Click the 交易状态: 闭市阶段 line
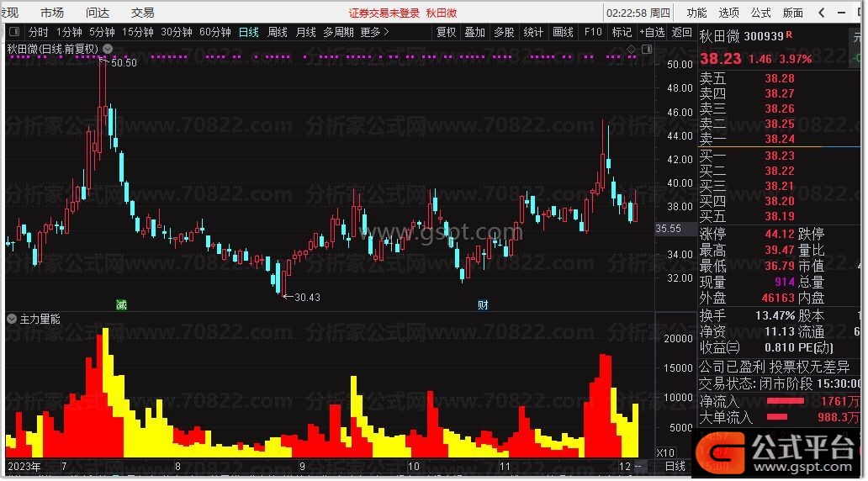The image size is (868, 481). pyautogui.click(x=780, y=383)
